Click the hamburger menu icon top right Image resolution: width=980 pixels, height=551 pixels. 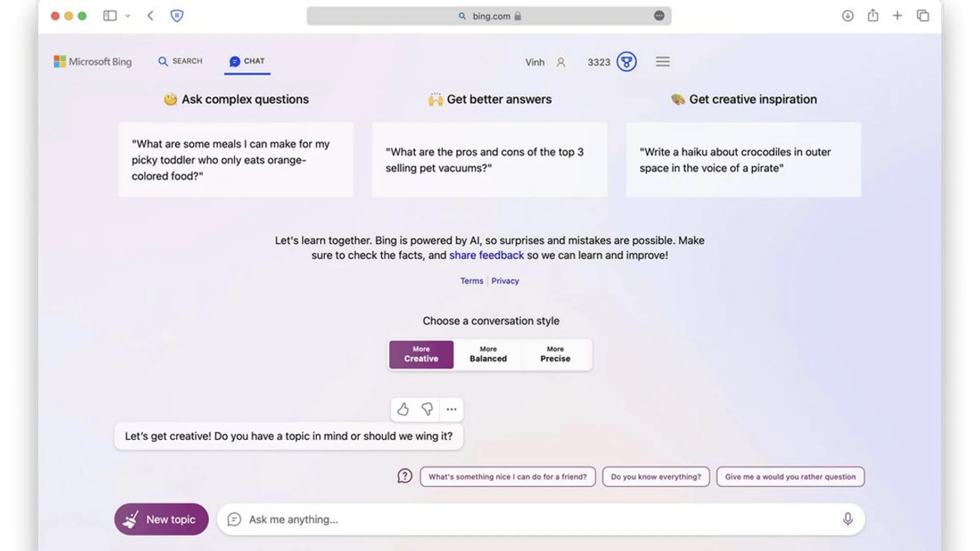tap(663, 61)
